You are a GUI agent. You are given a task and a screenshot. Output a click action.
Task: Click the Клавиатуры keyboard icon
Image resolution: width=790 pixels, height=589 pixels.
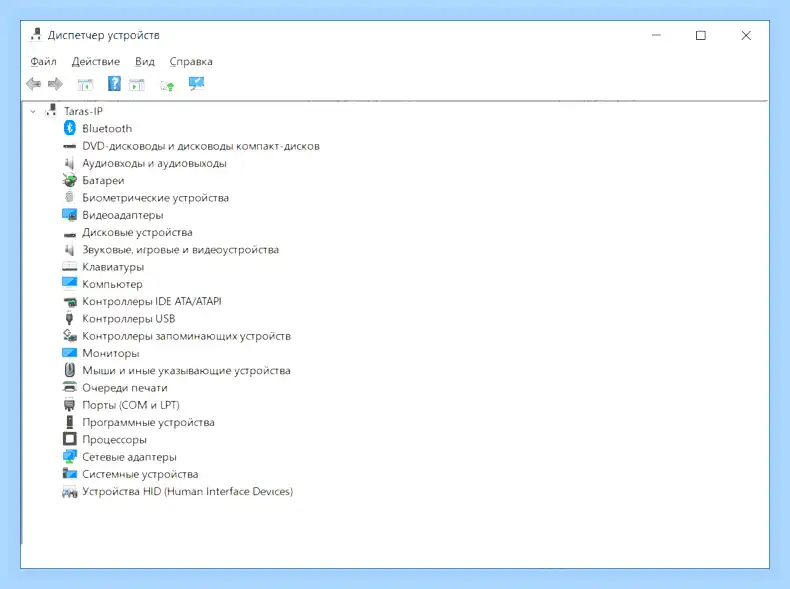70,267
